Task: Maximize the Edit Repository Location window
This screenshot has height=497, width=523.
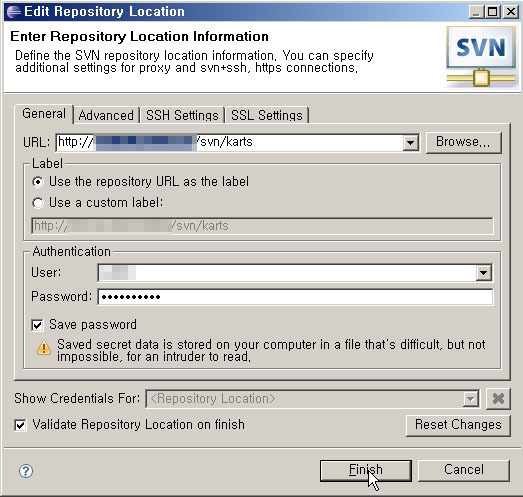Action: 493,12
